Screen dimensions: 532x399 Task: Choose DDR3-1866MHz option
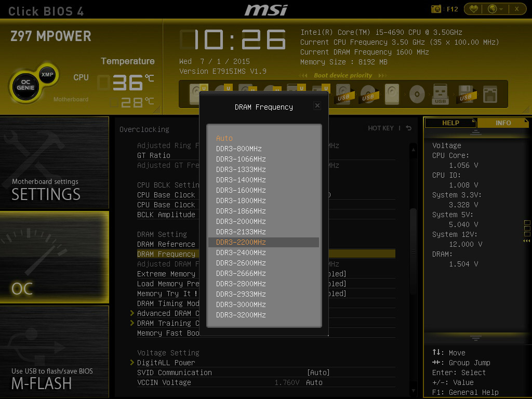click(241, 211)
